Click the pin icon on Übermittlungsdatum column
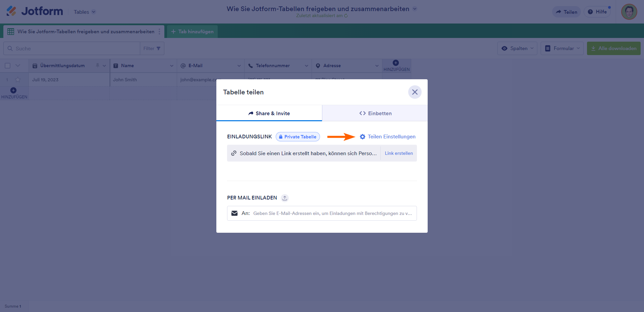This screenshot has height=312, width=644. [98, 65]
